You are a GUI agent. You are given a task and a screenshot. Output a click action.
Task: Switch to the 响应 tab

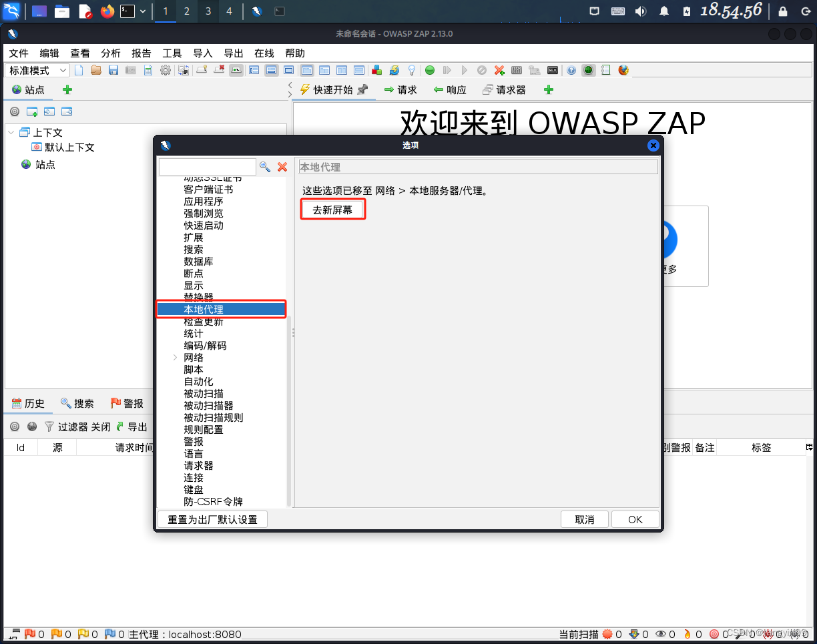[x=450, y=90]
